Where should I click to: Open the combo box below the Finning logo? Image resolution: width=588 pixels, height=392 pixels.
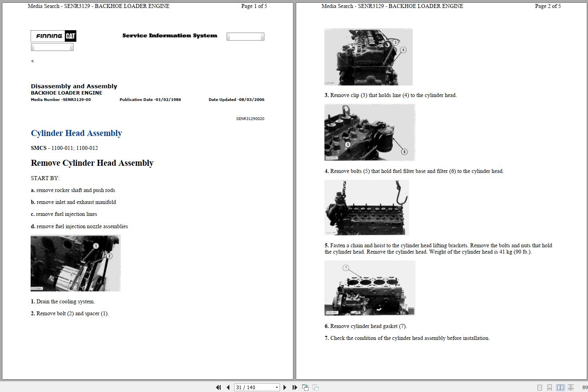pos(52,47)
